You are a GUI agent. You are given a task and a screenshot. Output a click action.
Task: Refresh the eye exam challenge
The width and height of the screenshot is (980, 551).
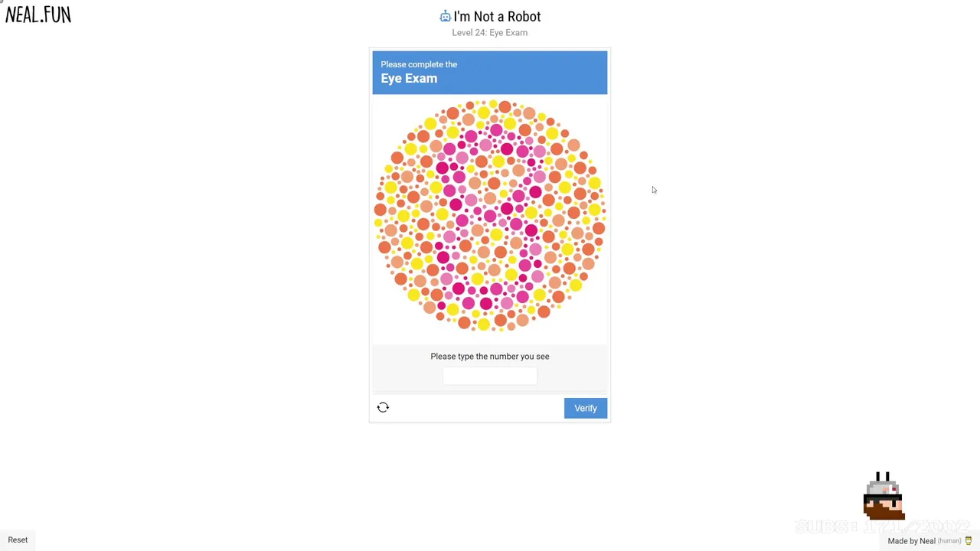[383, 408]
